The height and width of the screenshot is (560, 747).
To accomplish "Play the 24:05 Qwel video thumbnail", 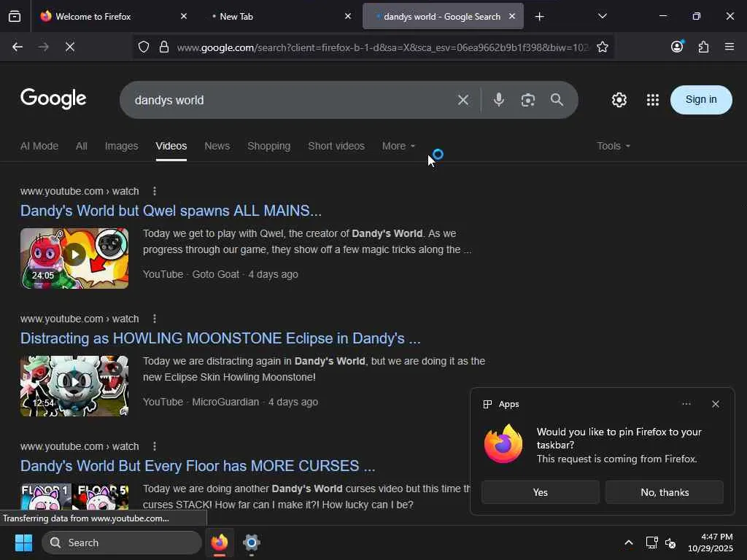I will [74, 258].
